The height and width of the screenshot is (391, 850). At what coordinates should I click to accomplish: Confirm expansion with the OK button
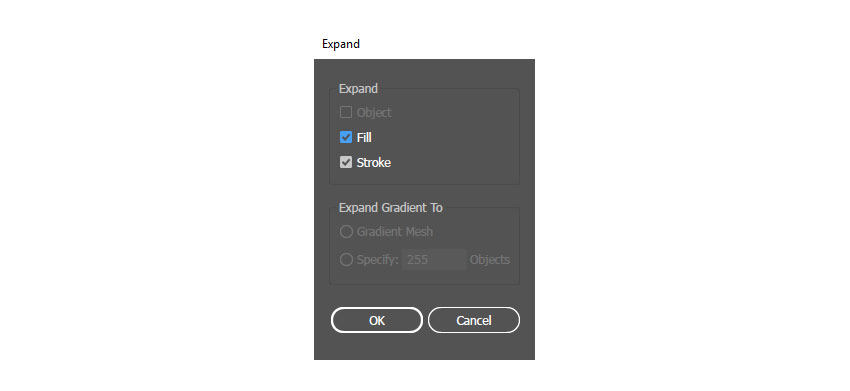tap(377, 320)
